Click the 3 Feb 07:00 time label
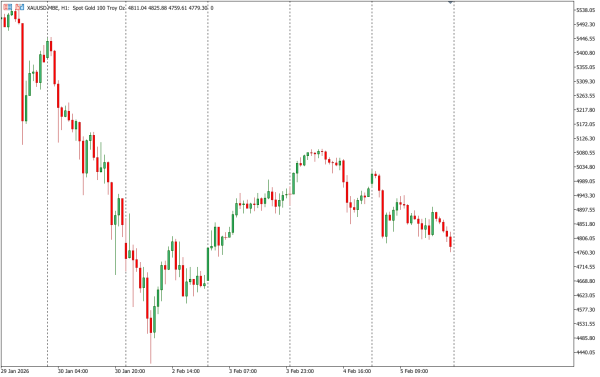The image size is (600, 377). pyautogui.click(x=243, y=371)
